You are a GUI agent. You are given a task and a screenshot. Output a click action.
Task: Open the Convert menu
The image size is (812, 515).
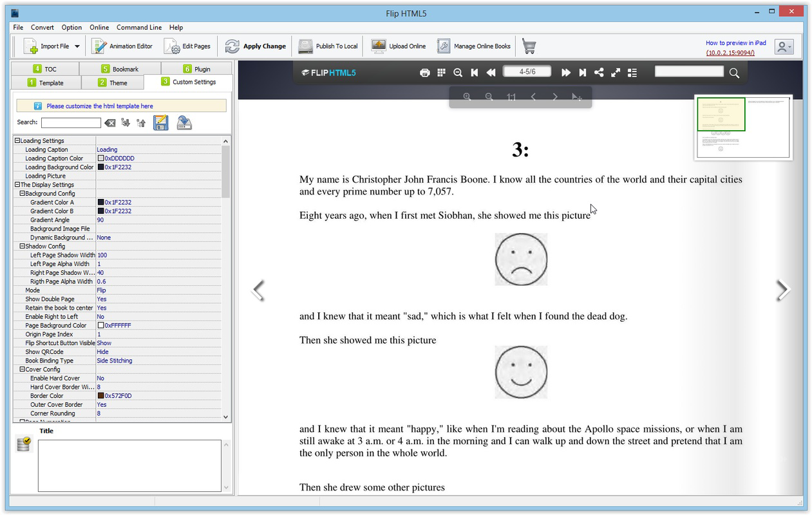coord(42,28)
